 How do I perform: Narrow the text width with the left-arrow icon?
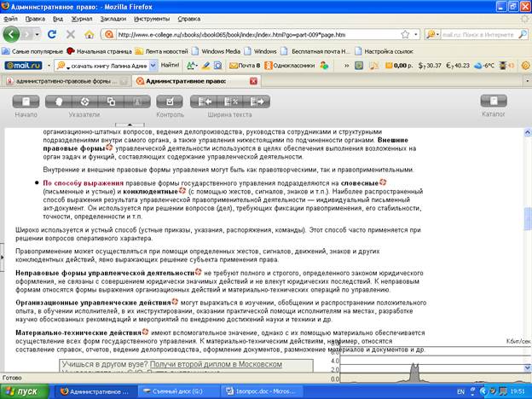click(x=204, y=101)
